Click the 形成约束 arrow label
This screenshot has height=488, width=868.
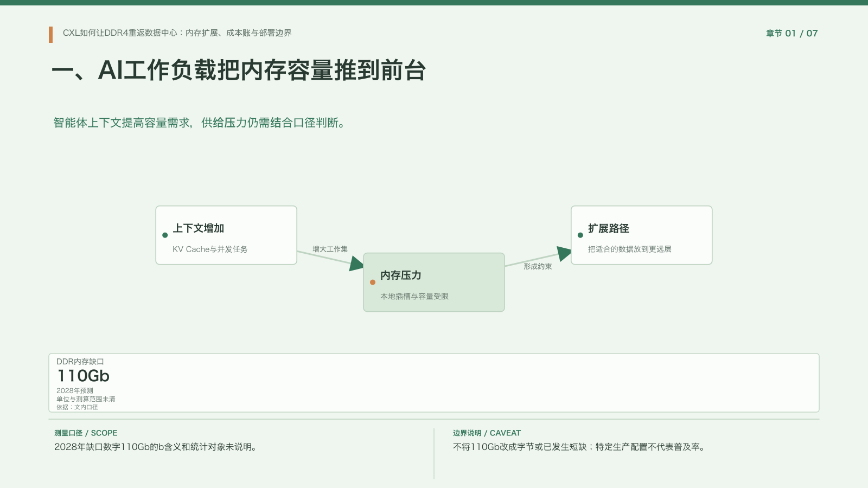point(538,266)
